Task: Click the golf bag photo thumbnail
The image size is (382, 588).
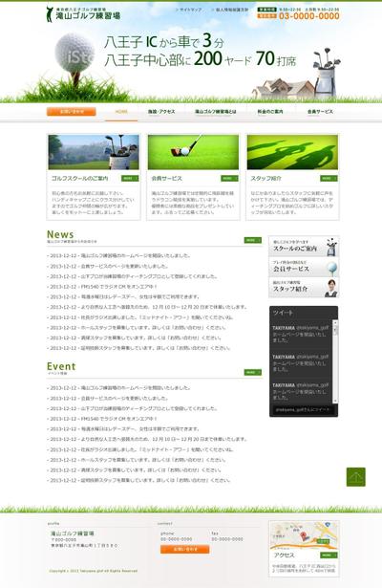Action: [x=94, y=152]
